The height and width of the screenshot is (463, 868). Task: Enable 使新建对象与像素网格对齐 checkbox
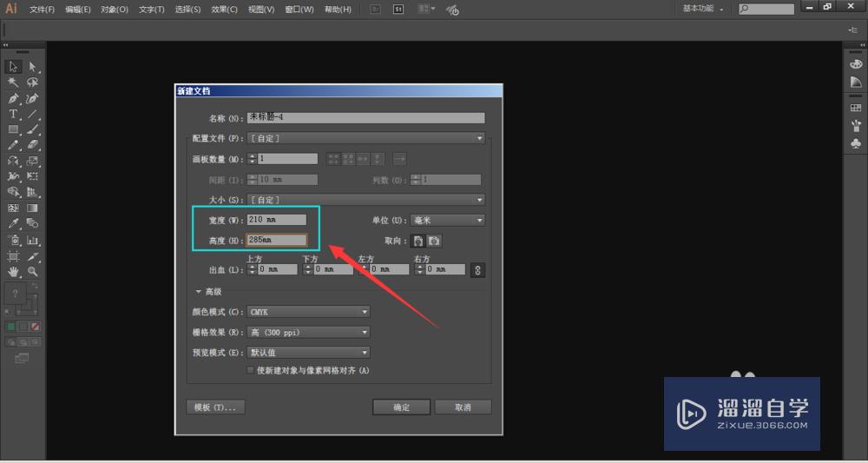click(251, 371)
